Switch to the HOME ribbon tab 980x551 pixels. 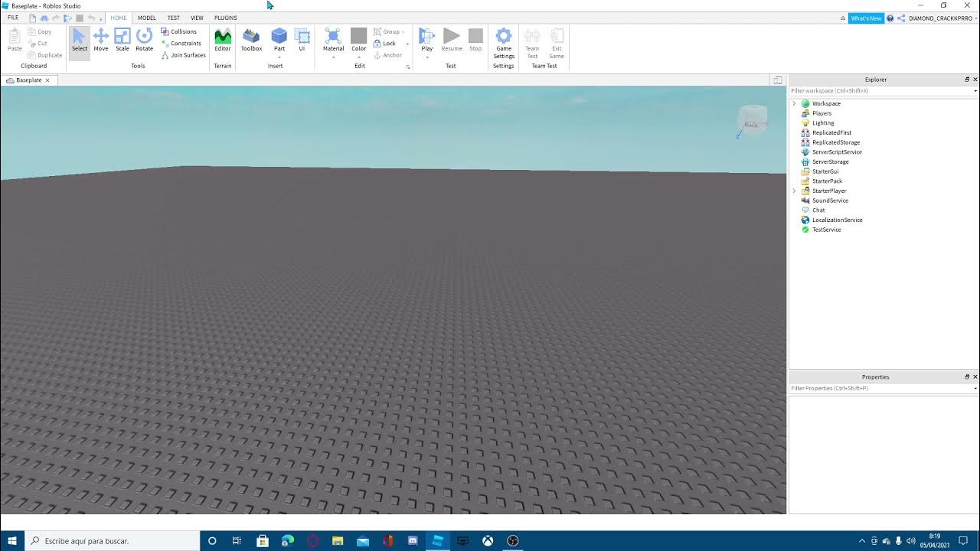tap(119, 18)
